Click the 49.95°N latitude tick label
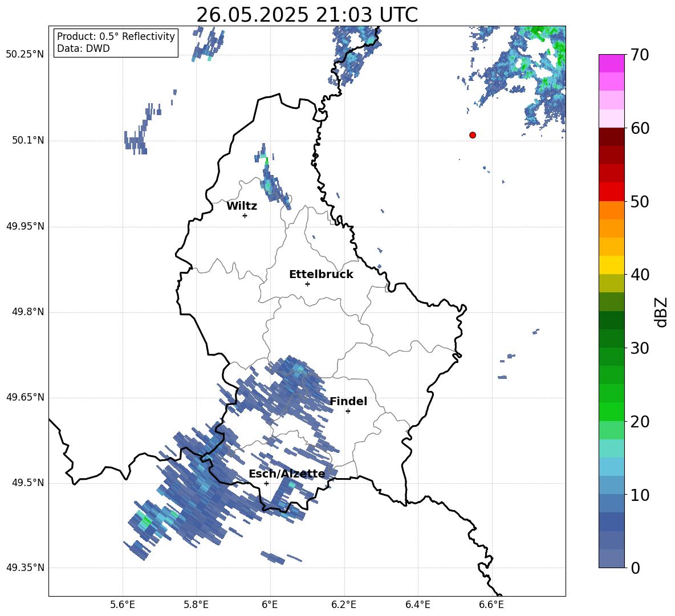Screen dimensions: 675x616 click(25, 226)
